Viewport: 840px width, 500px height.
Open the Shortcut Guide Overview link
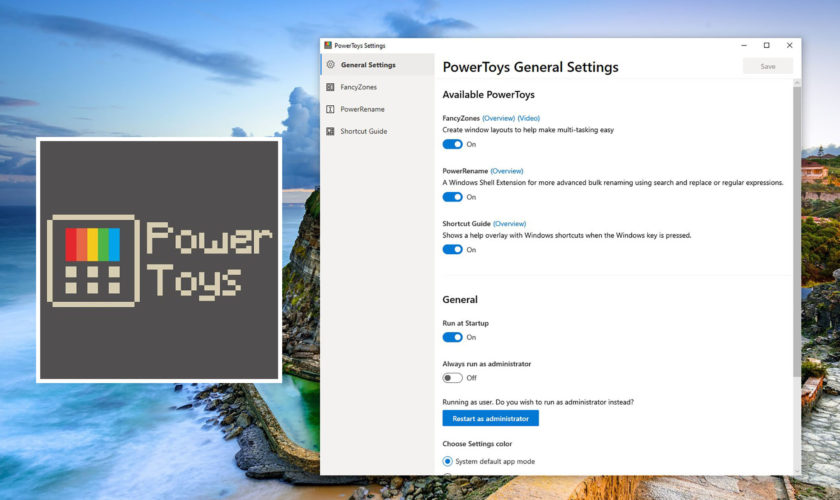[509, 224]
